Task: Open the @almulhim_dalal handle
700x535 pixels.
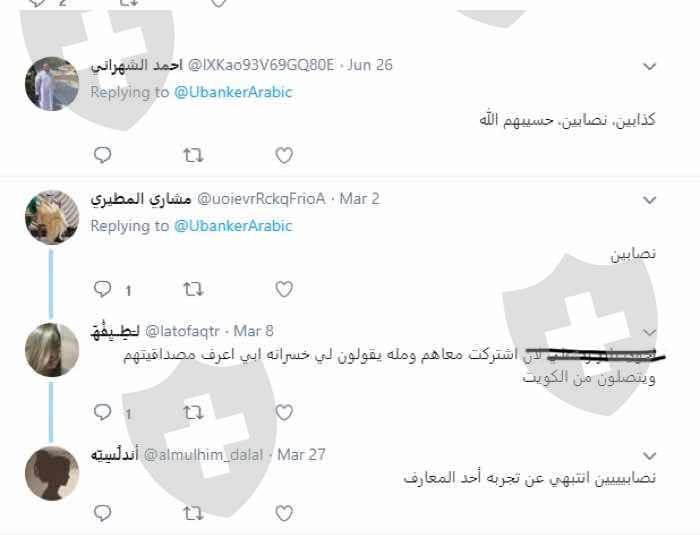Action: (x=204, y=455)
